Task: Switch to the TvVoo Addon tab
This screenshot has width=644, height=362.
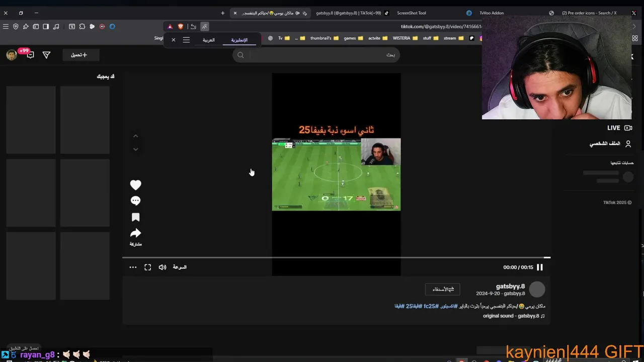Action: 492,13
